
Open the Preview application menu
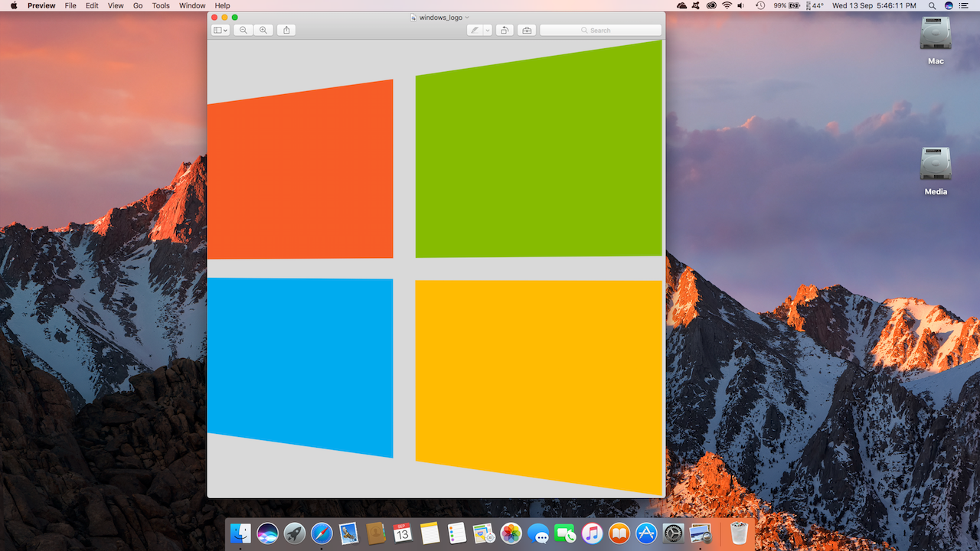[41, 5]
